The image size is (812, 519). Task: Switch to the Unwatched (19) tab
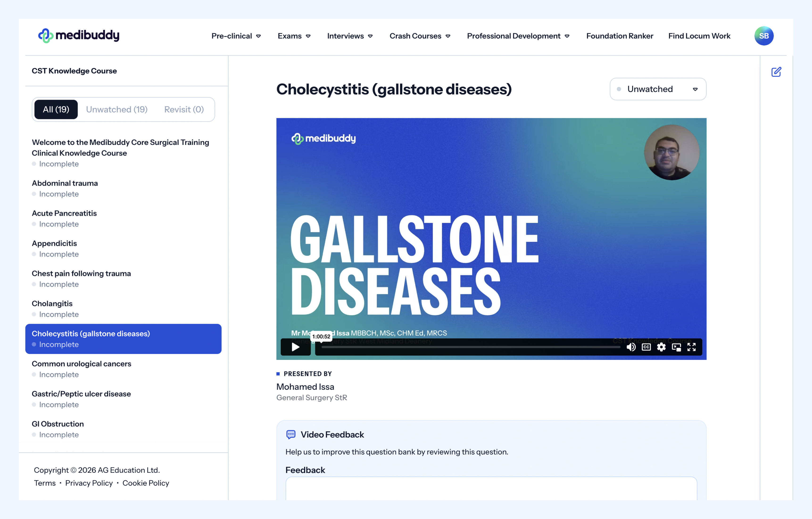(x=117, y=109)
